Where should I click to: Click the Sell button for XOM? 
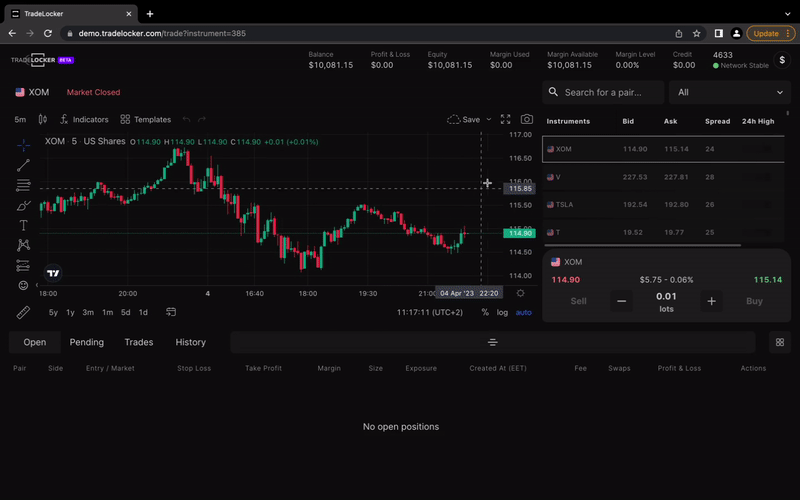coord(578,301)
